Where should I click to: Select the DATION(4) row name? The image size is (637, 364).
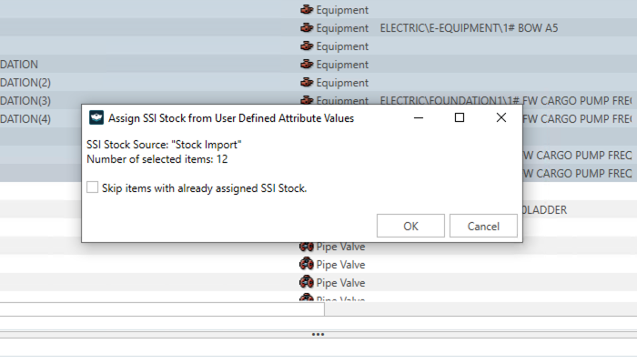(25, 119)
